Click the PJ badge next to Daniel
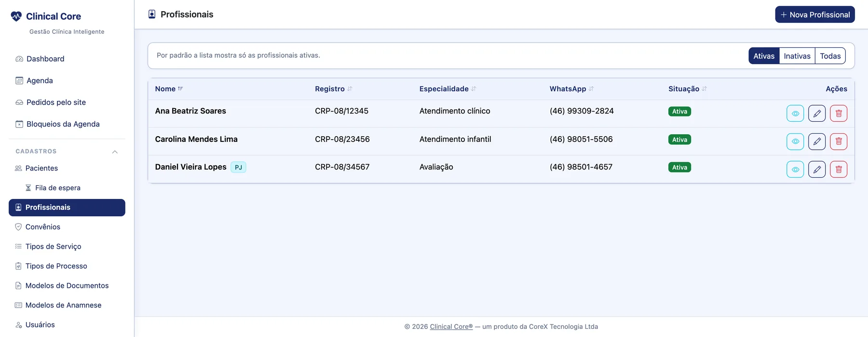This screenshot has width=868, height=337. pyautogui.click(x=238, y=167)
